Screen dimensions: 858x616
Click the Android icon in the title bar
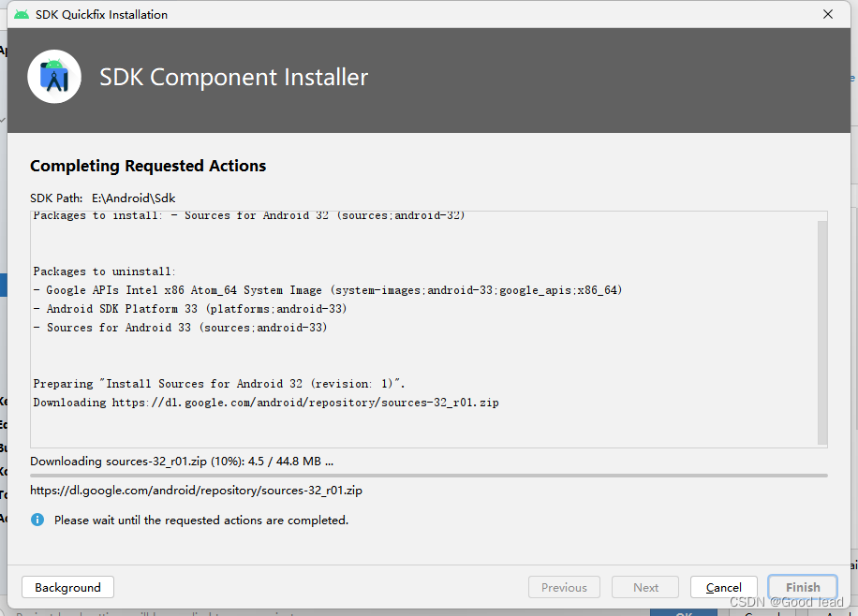[x=22, y=14]
